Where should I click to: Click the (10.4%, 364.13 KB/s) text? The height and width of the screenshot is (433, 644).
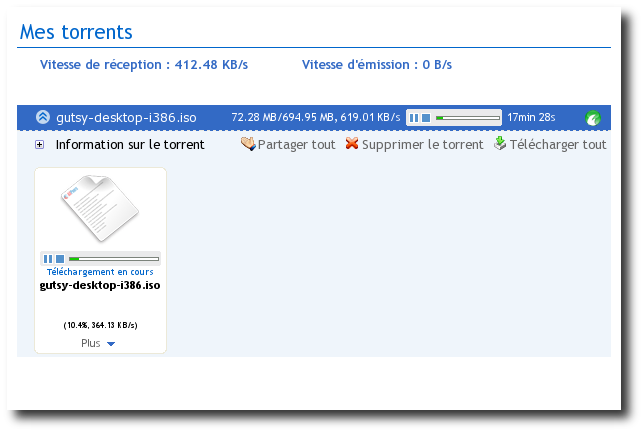coord(100,325)
